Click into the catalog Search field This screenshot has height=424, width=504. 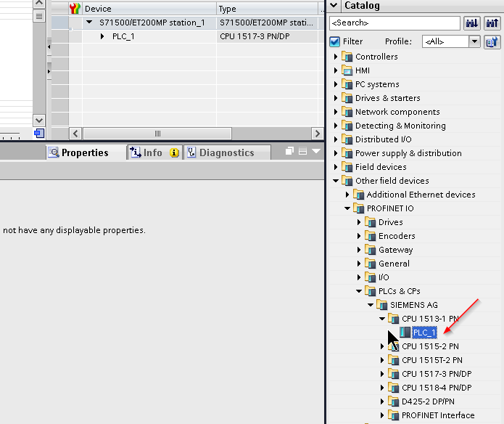[x=394, y=23]
